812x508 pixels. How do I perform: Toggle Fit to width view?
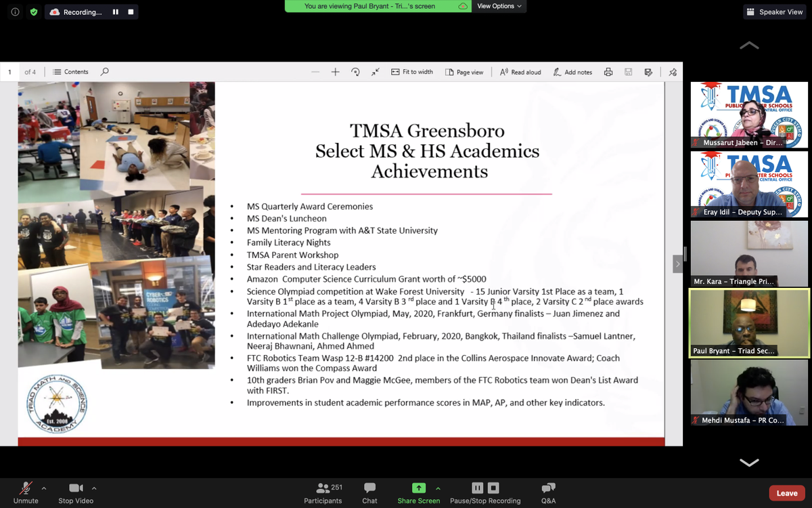[412, 71]
